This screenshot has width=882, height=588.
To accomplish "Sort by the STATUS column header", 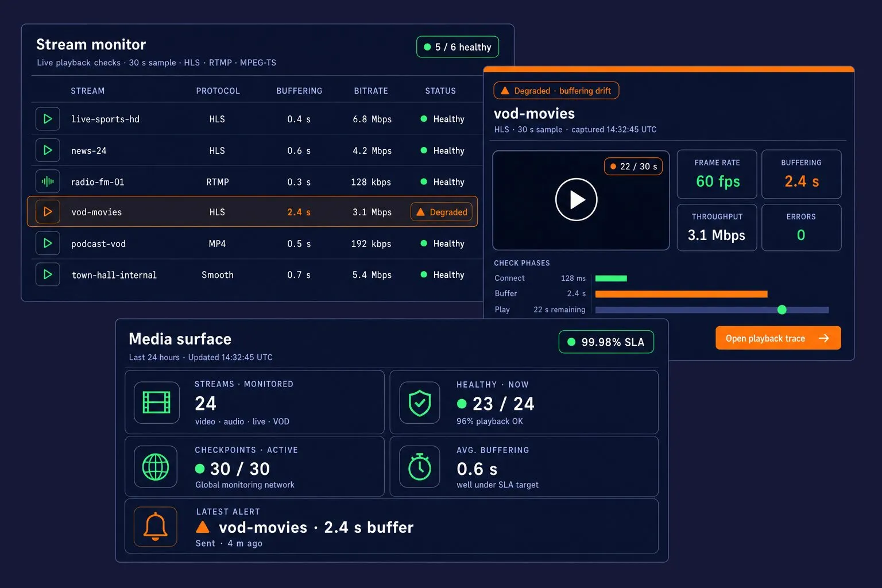I will (440, 91).
